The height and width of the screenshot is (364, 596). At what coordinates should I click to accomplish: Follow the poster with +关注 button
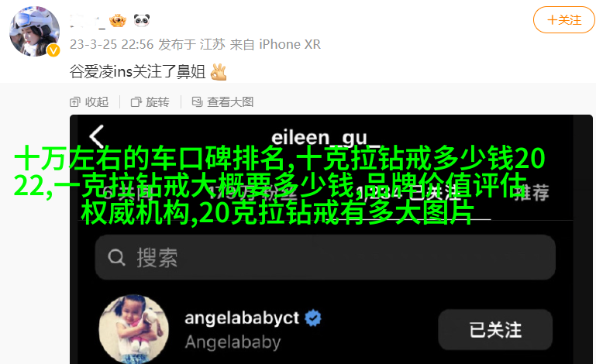564,20
